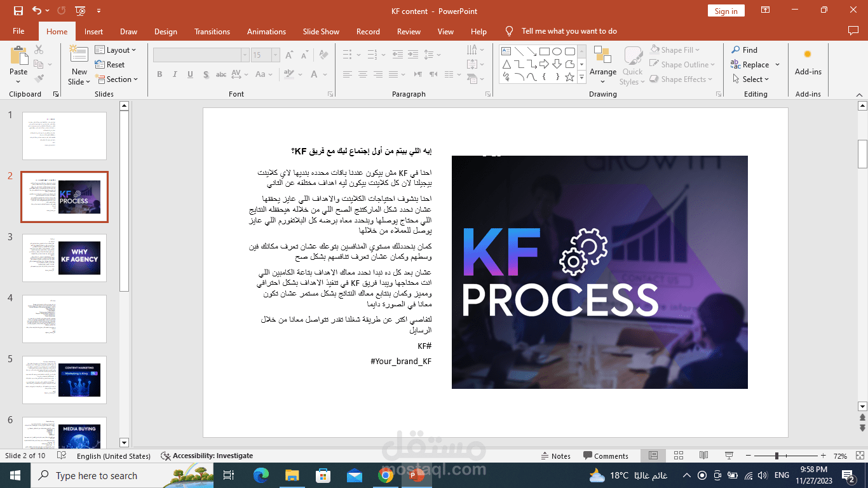Pick the five-point star shape
Viewport: 868px width, 488px height.
[570, 77]
